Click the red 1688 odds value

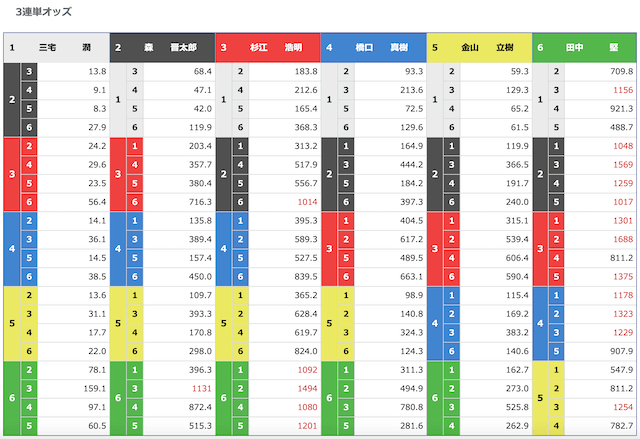pyautogui.click(x=623, y=239)
